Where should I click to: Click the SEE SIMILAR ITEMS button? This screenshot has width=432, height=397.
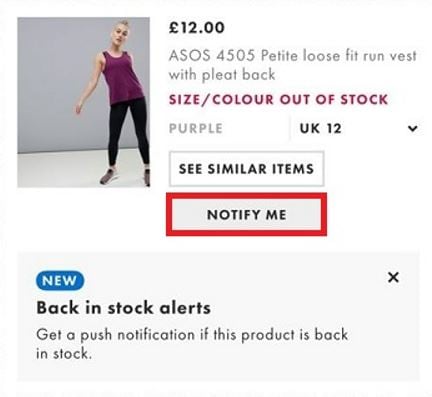click(246, 169)
